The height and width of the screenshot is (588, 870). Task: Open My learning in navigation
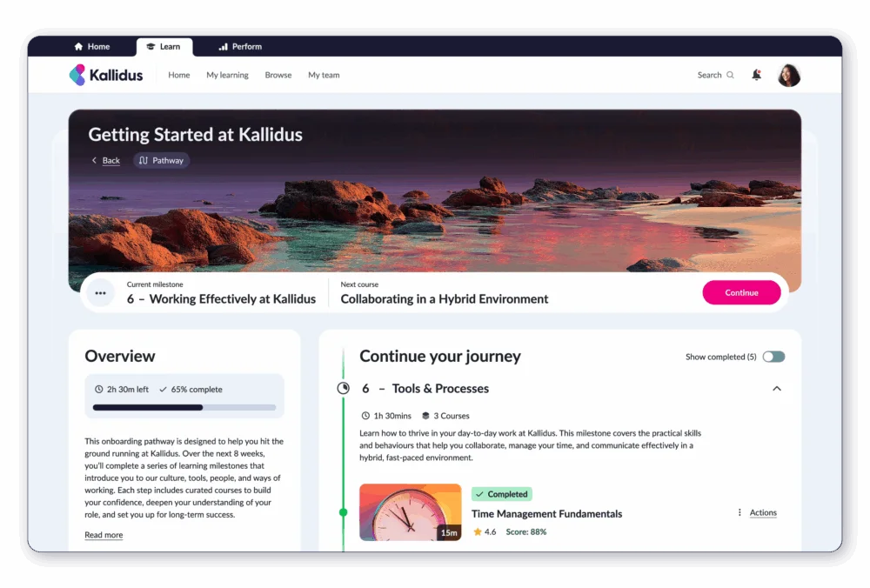coord(227,75)
